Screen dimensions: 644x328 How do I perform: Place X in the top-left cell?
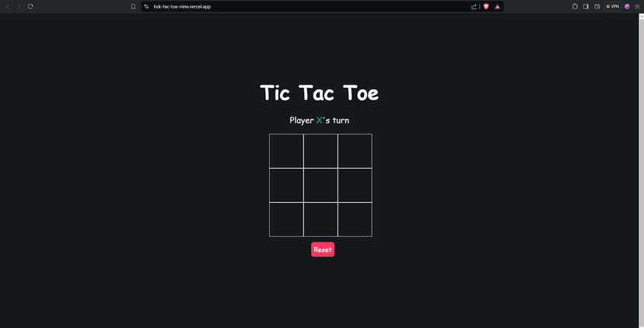tap(286, 151)
